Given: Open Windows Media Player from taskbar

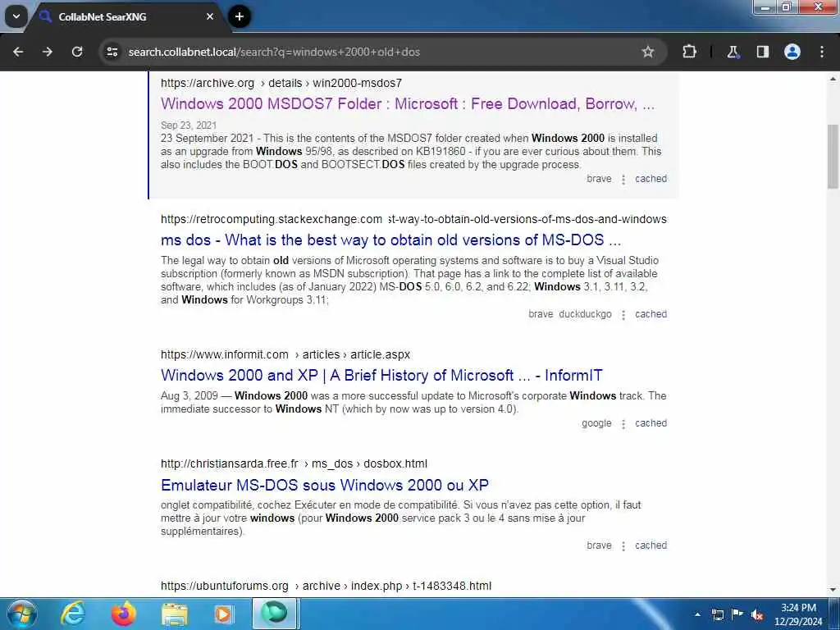Looking at the screenshot, I should click(x=223, y=614).
